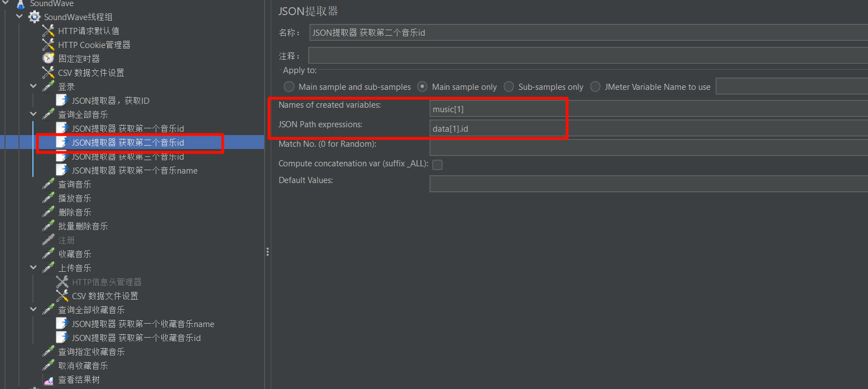Image resolution: width=868 pixels, height=389 pixels.
Task: Click the 查询音乐 sampler icon
Action: click(49, 184)
